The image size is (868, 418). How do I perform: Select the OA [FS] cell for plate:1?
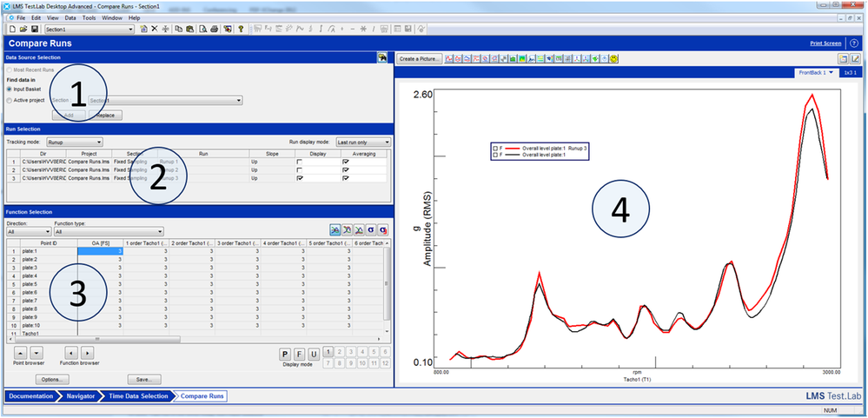100,251
